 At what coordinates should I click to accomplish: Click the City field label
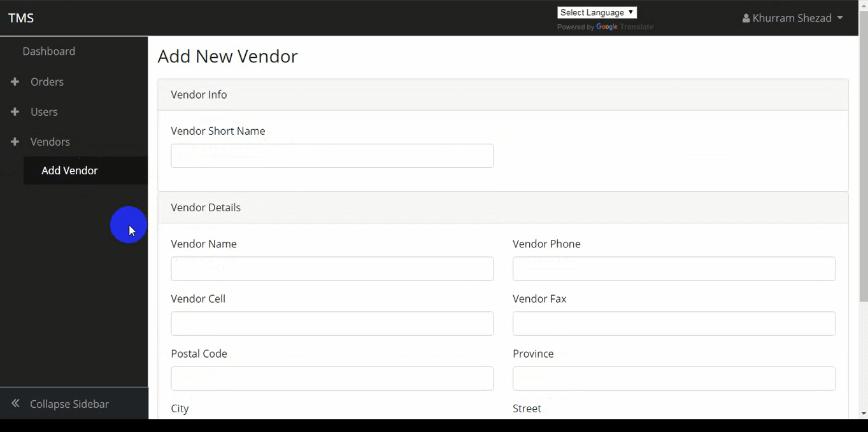180,408
